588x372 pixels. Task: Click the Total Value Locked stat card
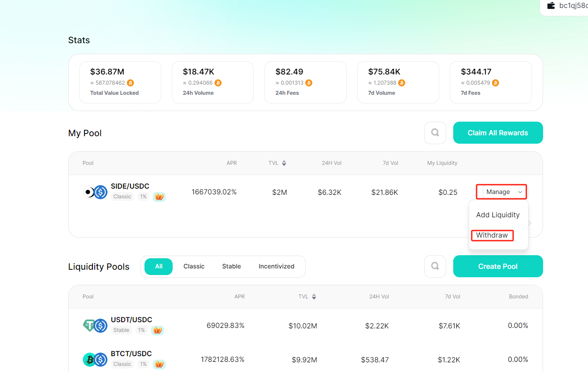click(x=120, y=82)
